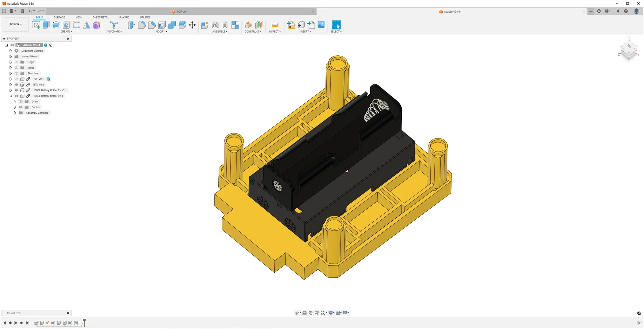Switch to the SURFACE ribbon tab
This screenshot has width=644, height=329.
pos(59,17)
